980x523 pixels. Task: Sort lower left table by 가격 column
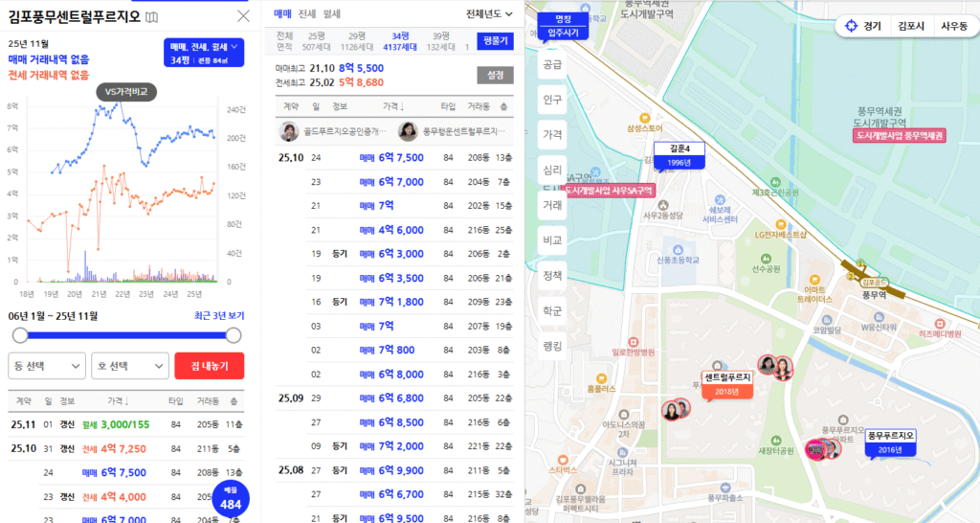point(118,401)
